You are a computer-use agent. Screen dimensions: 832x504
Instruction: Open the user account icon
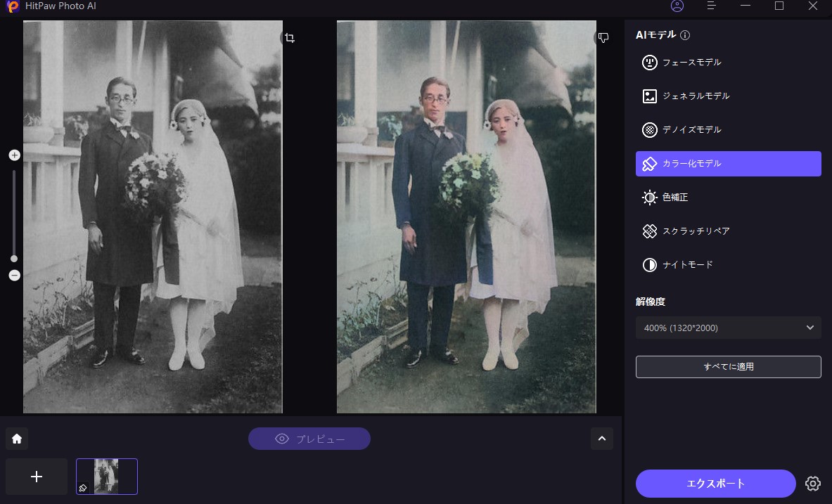point(677,6)
